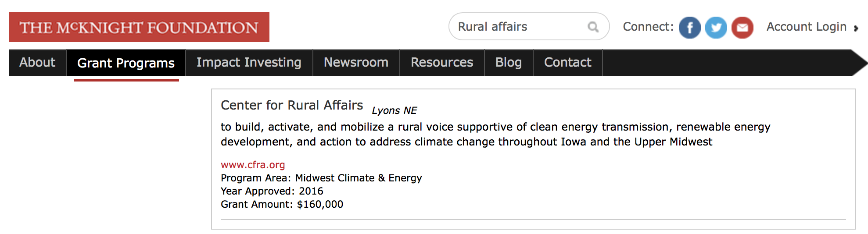Viewport: 868px width, 234px height.
Task: Open the Facebook connect icon
Action: point(690,28)
